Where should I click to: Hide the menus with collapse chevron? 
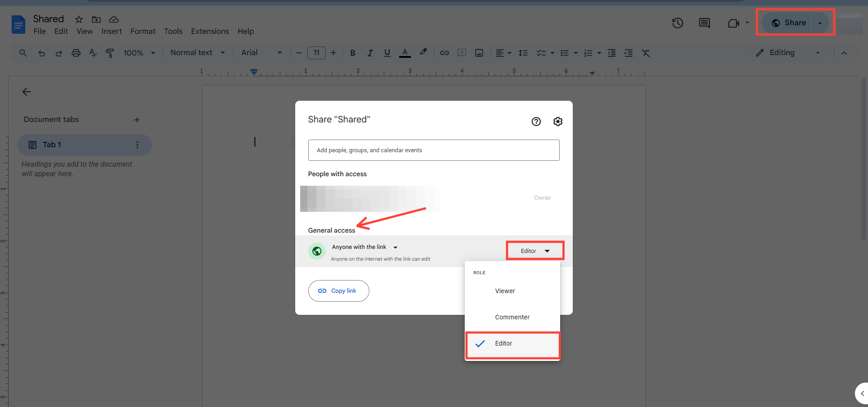coord(844,53)
